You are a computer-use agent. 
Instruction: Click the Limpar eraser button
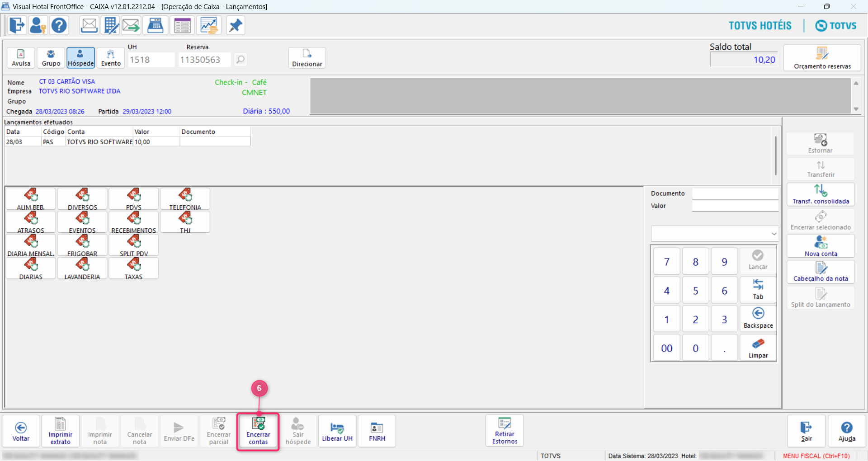tap(758, 348)
